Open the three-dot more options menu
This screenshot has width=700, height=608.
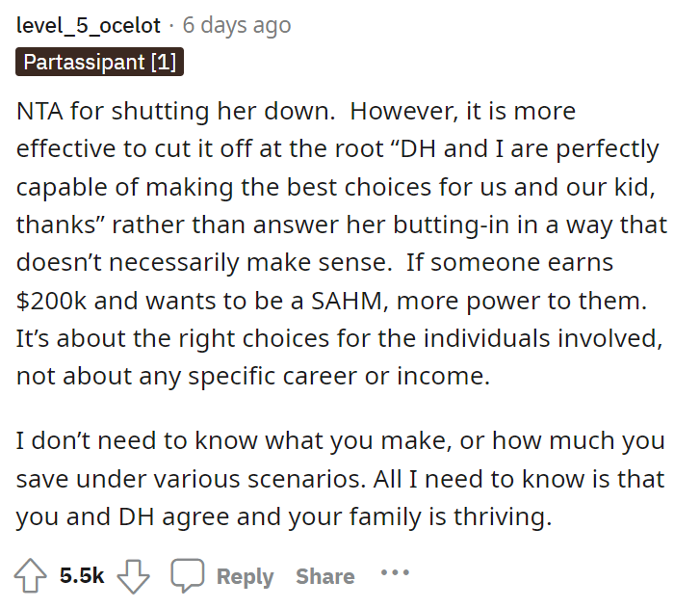point(395,573)
